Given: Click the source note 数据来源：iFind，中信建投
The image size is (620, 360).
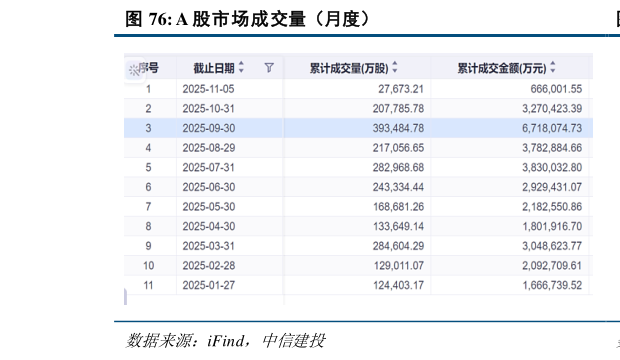Looking at the screenshot, I should [x=225, y=341].
